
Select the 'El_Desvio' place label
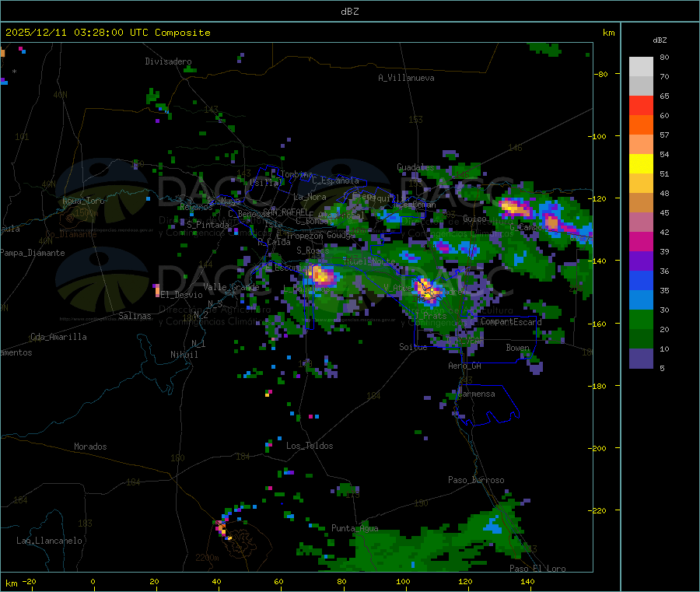(x=182, y=295)
